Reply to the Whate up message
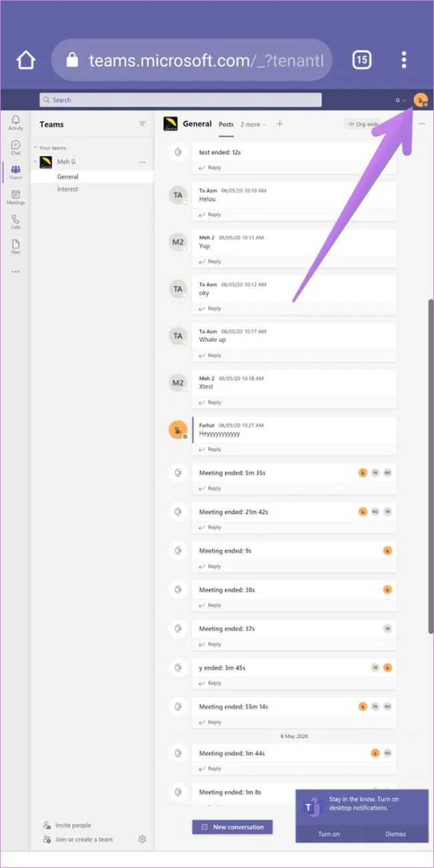 [210, 355]
